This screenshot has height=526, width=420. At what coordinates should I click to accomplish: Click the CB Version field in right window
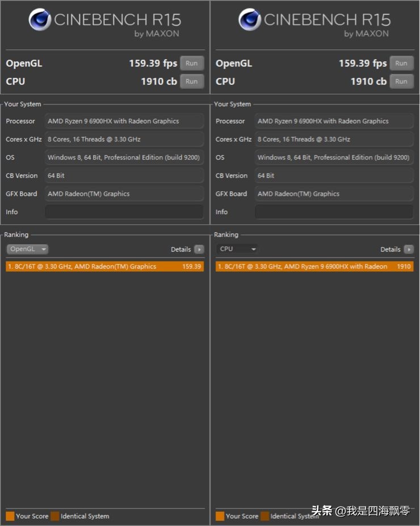(334, 176)
